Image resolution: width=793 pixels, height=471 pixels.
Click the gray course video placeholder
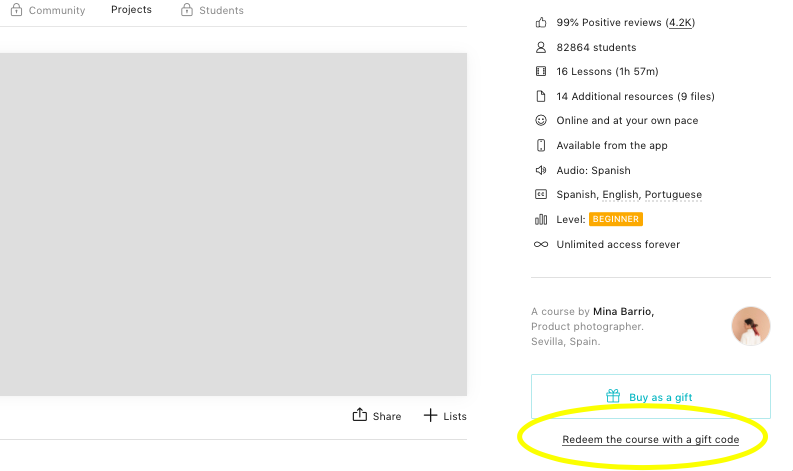coord(233,224)
